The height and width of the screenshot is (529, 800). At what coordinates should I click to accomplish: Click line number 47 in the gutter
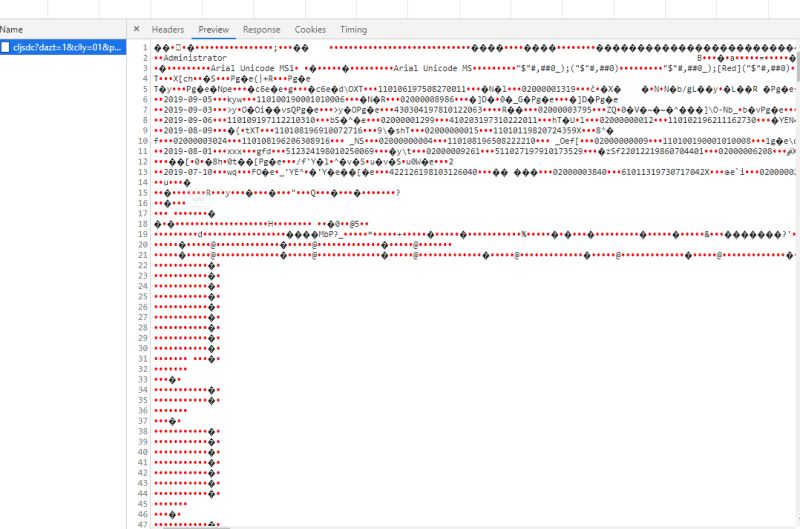(x=143, y=523)
